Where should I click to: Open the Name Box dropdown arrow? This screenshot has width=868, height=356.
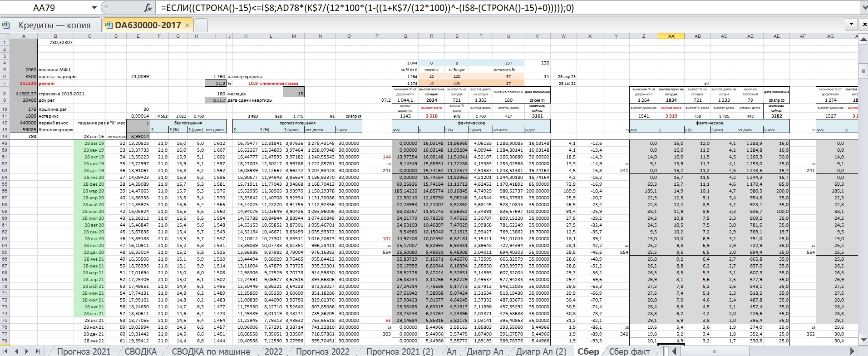click(x=94, y=8)
